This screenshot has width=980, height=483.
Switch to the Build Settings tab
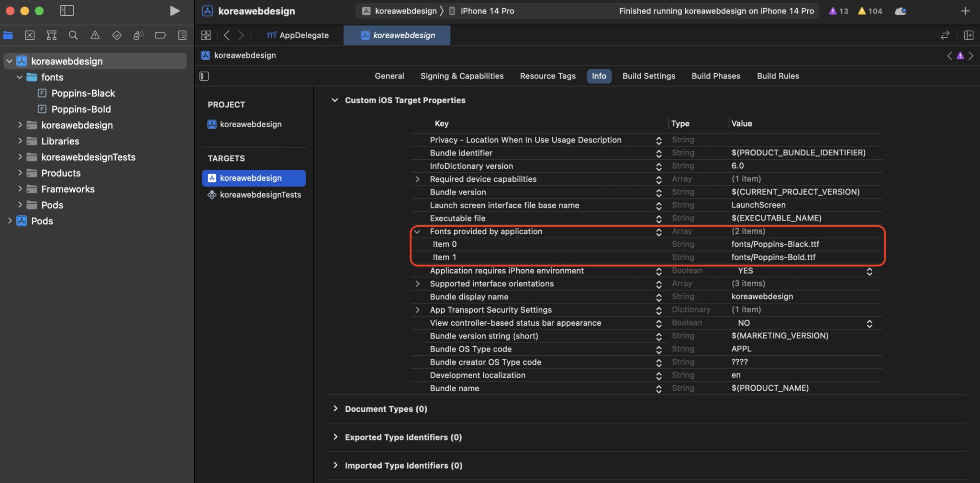point(648,76)
